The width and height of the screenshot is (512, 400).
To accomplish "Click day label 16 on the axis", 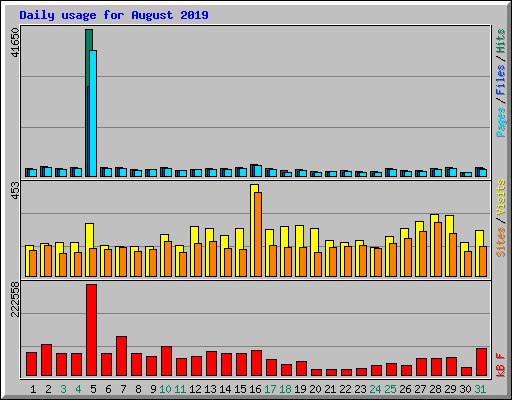I will point(255,389).
